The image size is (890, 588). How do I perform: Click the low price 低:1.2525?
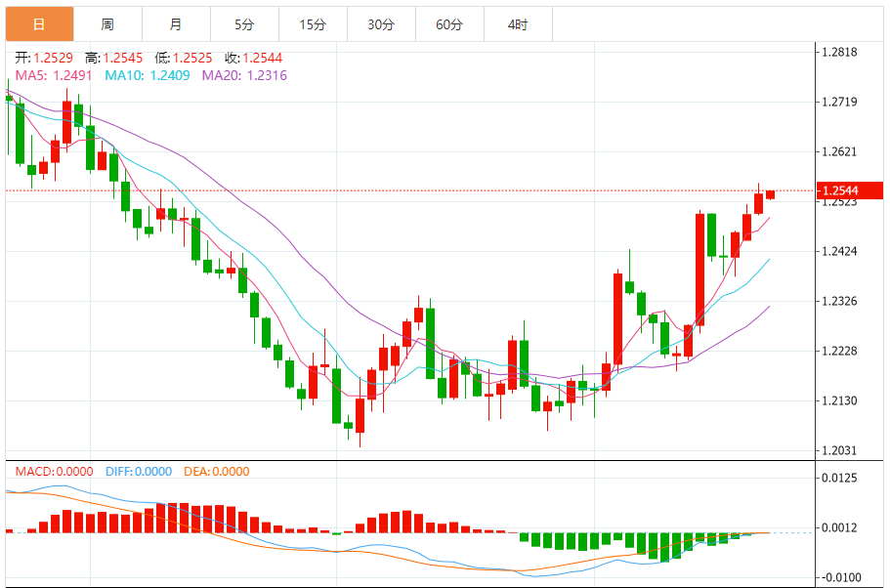click(x=184, y=58)
